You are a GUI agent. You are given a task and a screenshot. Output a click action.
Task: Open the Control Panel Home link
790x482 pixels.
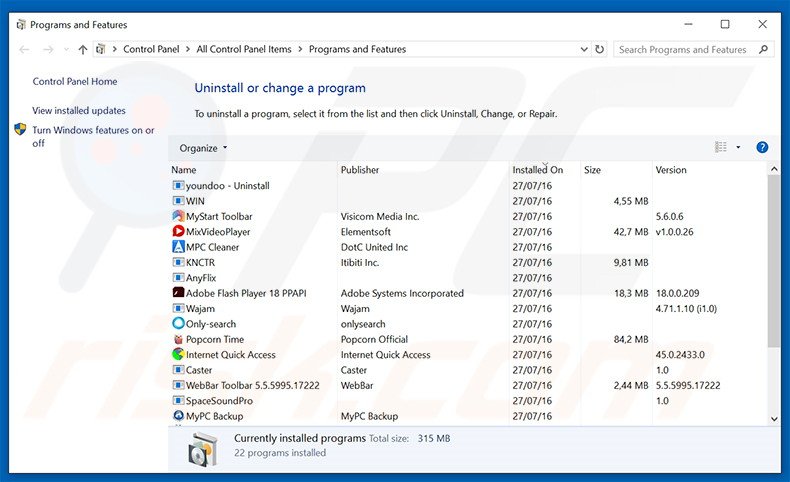75,81
